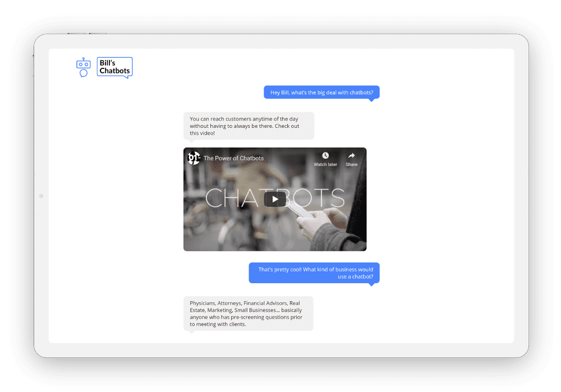Select the 'Hey Bill, what's the big deal' message
The width and height of the screenshot is (561, 392).
[321, 93]
